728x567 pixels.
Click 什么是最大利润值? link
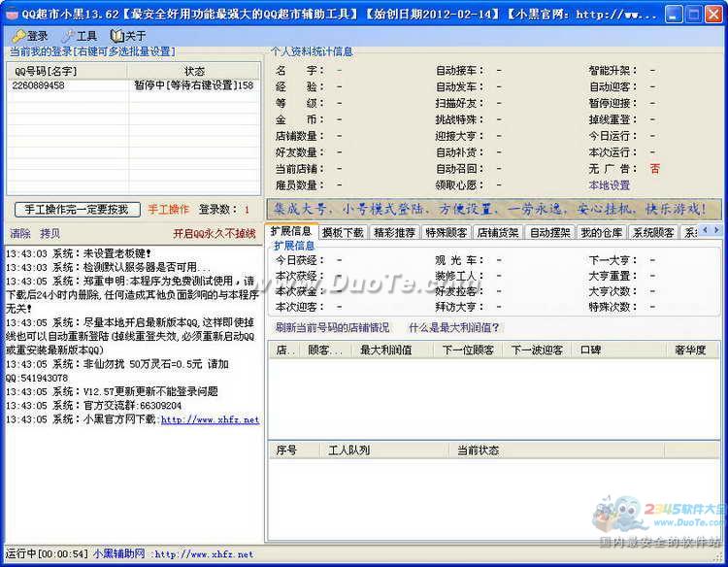coord(454,327)
